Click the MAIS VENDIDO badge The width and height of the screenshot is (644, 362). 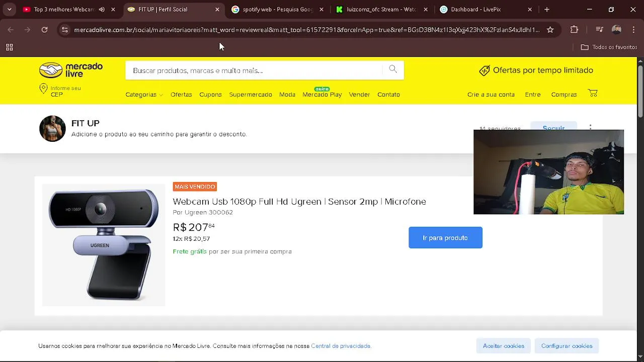tap(195, 187)
